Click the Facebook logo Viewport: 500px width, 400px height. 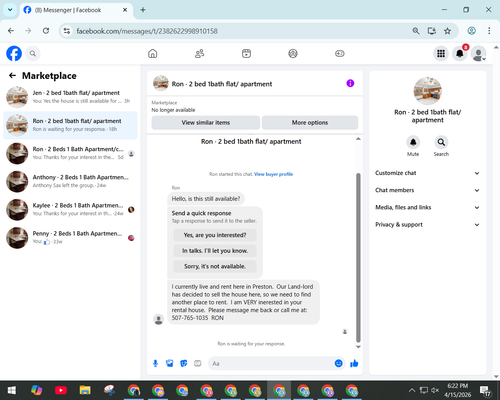point(14,53)
